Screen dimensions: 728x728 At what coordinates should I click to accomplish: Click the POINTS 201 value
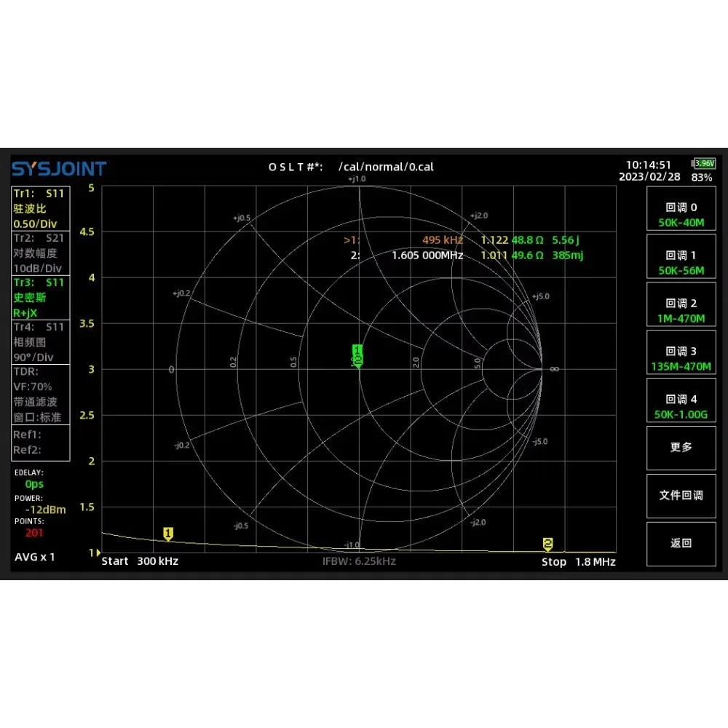click(x=34, y=533)
